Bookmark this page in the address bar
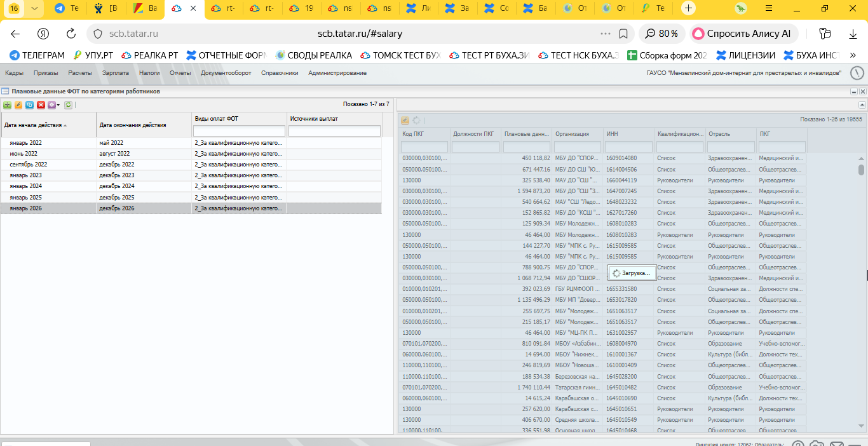Viewport: 868px width, 446px height. pos(623,34)
